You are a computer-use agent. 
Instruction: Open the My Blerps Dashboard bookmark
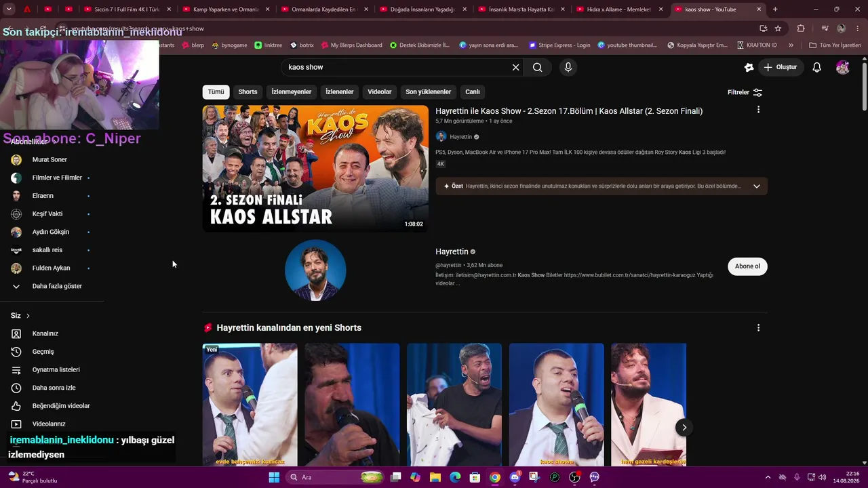tap(351, 45)
